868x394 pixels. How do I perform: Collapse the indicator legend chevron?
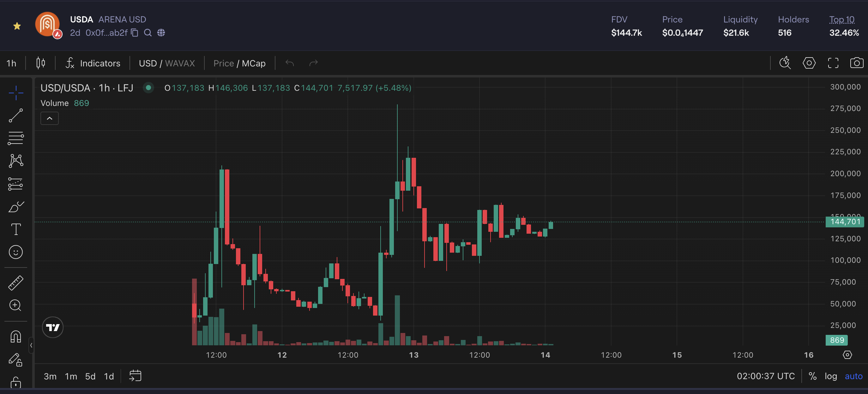[50, 118]
